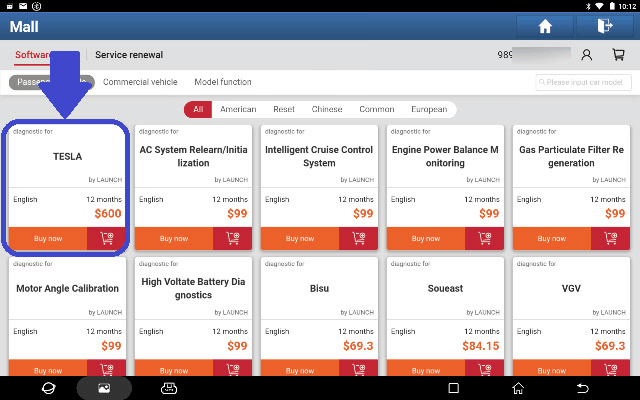This screenshot has width=640, height=400.
Task: Open the user account profile icon
Action: 587,55
